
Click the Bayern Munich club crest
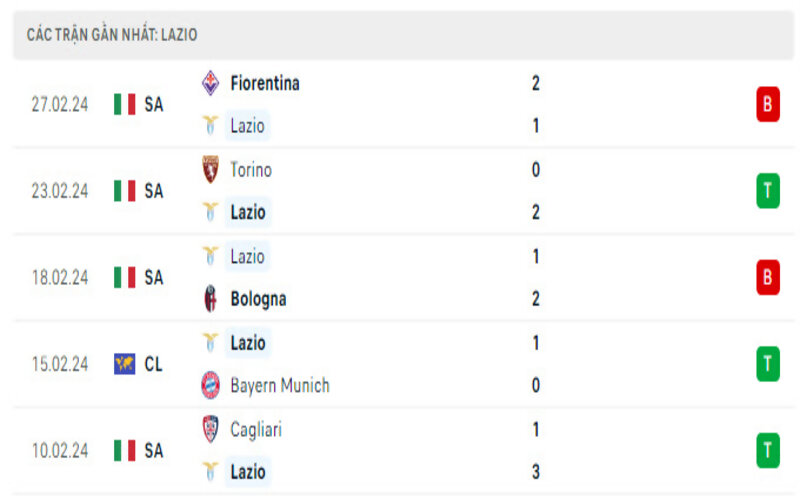(x=211, y=385)
